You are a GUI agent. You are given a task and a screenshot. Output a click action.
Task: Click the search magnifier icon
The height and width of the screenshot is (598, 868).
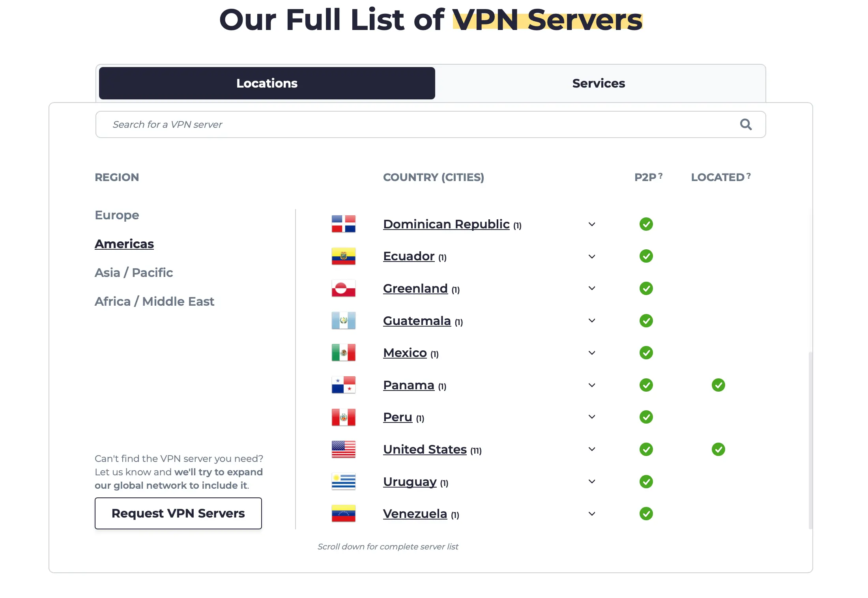tap(746, 124)
